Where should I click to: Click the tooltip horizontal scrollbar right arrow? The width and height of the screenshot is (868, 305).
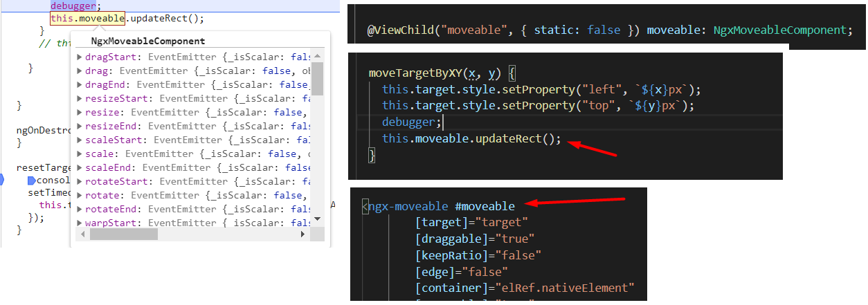302,234
